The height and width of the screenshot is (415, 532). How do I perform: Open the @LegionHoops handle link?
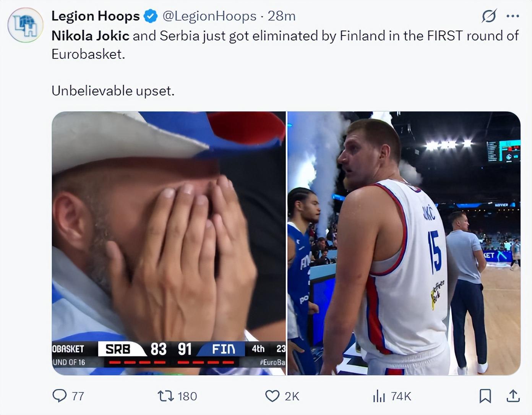[x=209, y=16]
